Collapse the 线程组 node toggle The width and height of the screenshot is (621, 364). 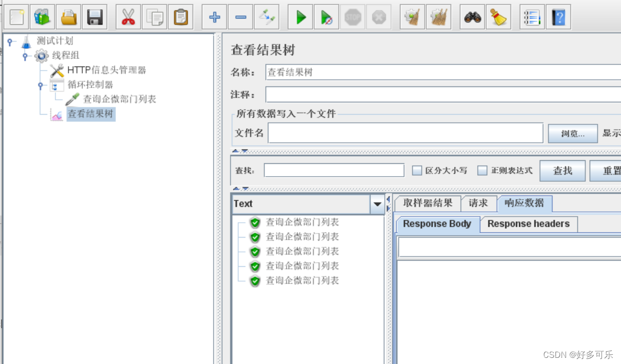point(25,56)
